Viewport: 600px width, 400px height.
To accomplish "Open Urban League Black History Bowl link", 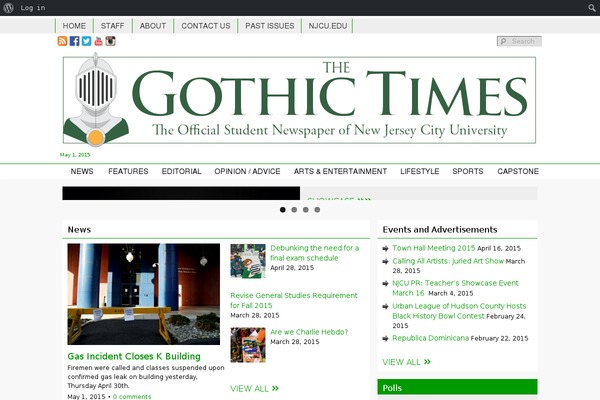I will click(x=459, y=311).
